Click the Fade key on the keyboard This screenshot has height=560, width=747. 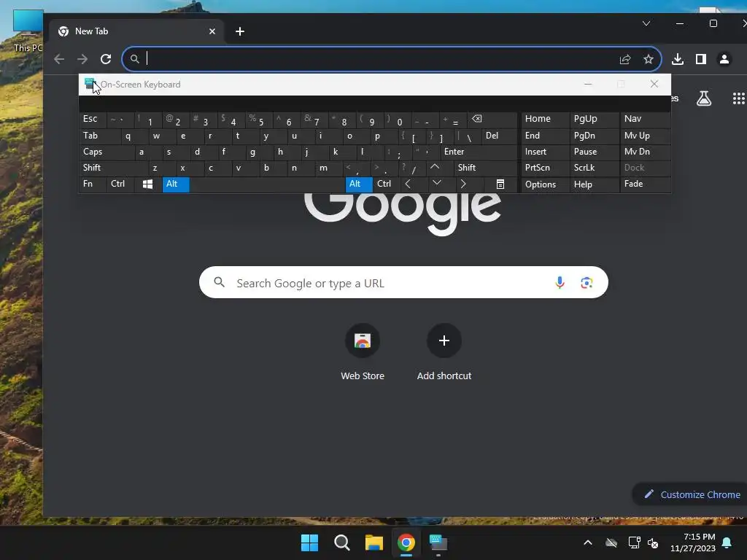(x=646, y=184)
